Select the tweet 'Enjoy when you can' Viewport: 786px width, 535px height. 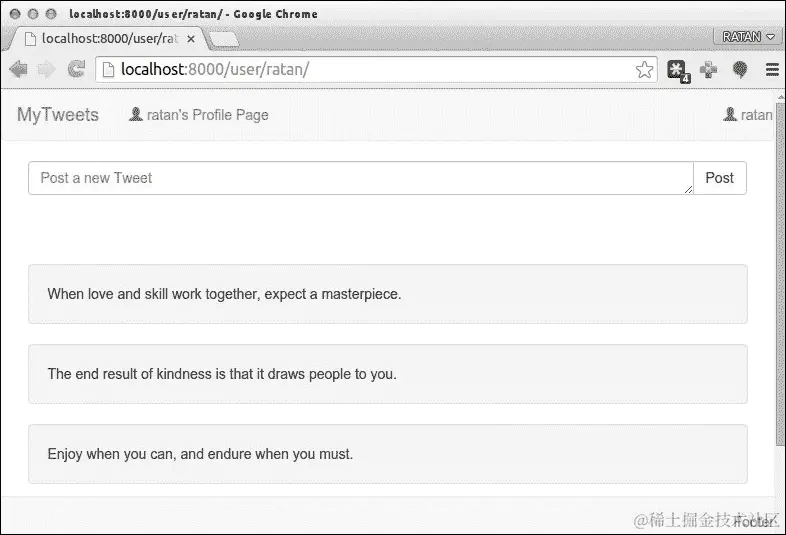coord(388,454)
